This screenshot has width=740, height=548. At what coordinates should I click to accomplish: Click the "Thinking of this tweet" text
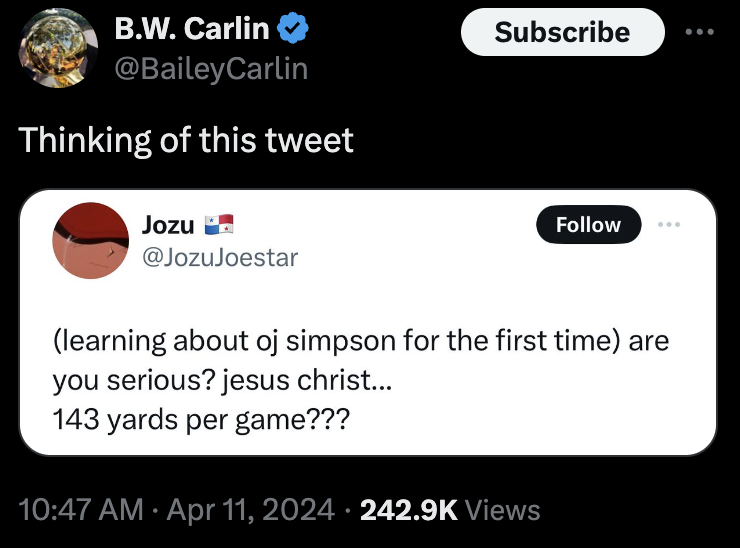pyautogui.click(x=187, y=140)
